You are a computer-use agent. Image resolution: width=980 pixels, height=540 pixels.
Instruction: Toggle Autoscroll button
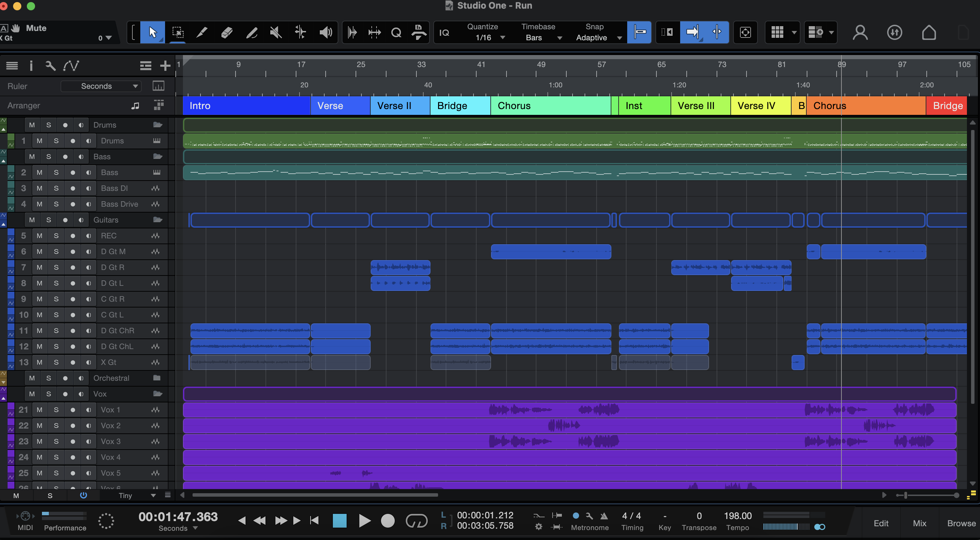click(x=692, y=32)
